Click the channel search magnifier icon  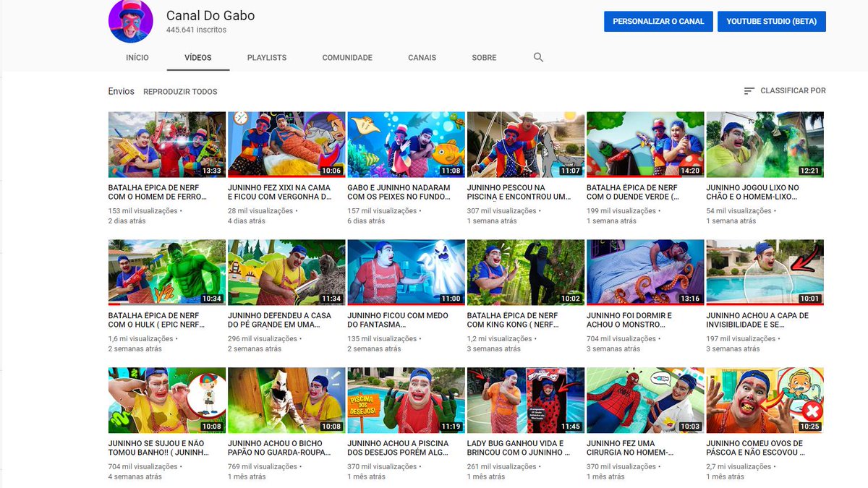(538, 57)
